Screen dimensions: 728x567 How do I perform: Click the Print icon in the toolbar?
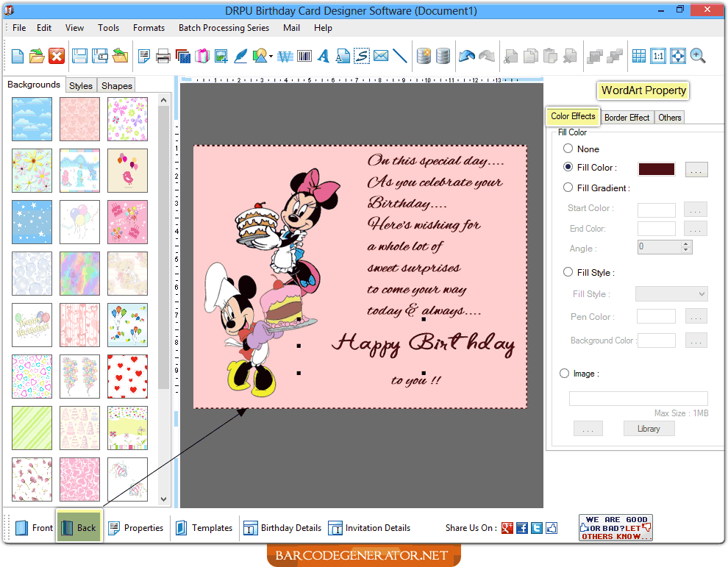[x=163, y=56]
